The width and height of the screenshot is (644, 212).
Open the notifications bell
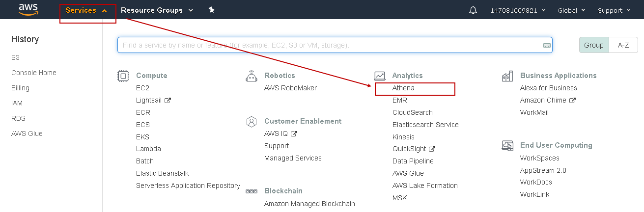(473, 10)
